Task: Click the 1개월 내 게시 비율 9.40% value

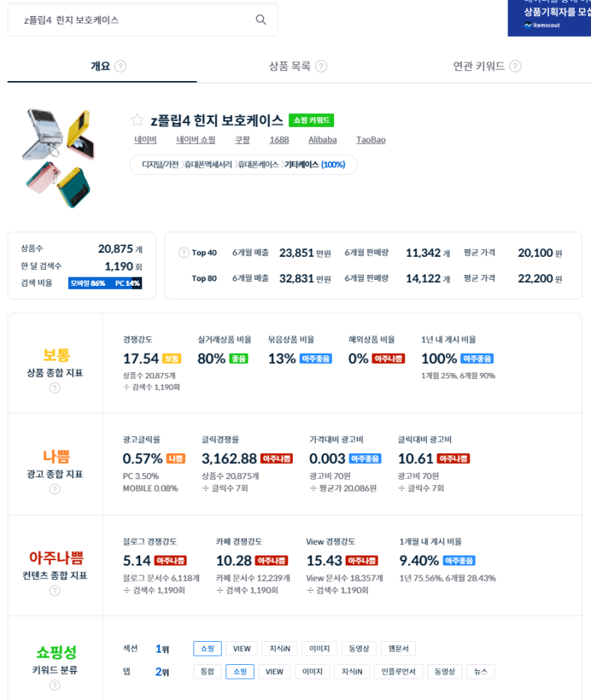Action: point(419,560)
